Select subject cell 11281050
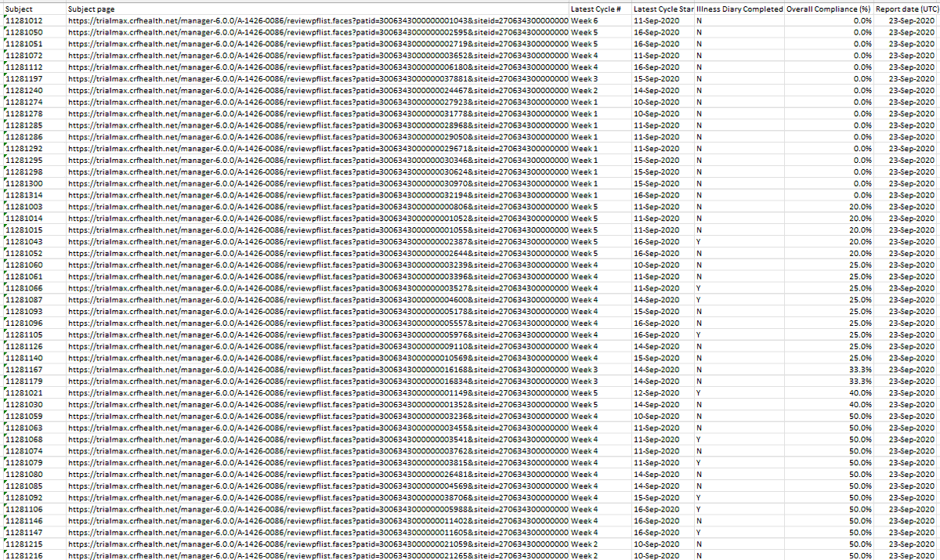 pyautogui.click(x=23, y=32)
